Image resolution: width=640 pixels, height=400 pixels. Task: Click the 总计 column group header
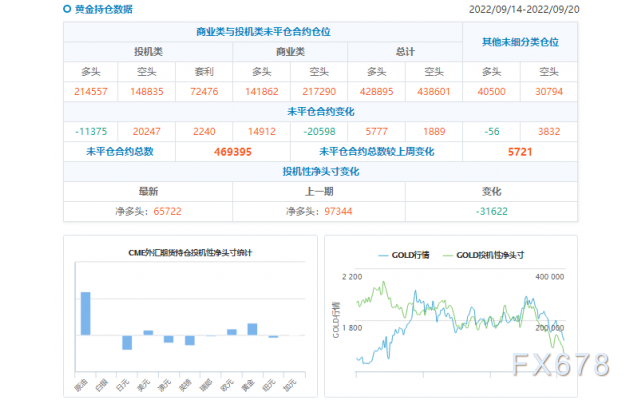405,52
